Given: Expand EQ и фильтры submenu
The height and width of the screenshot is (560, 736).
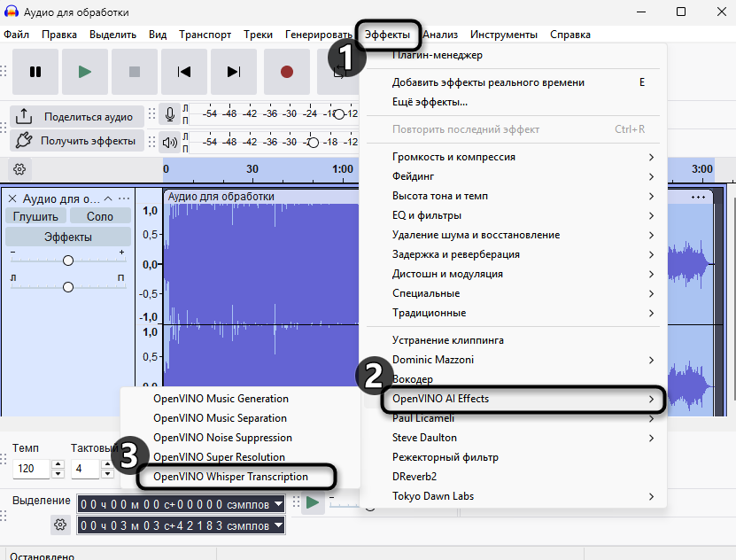Looking at the screenshot, I should (x=513, y=215).
